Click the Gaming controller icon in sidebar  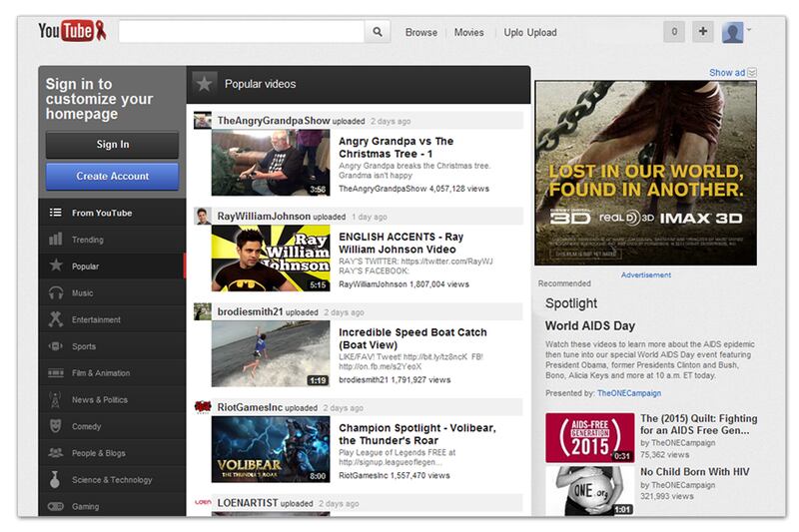[x=56, y=507]
